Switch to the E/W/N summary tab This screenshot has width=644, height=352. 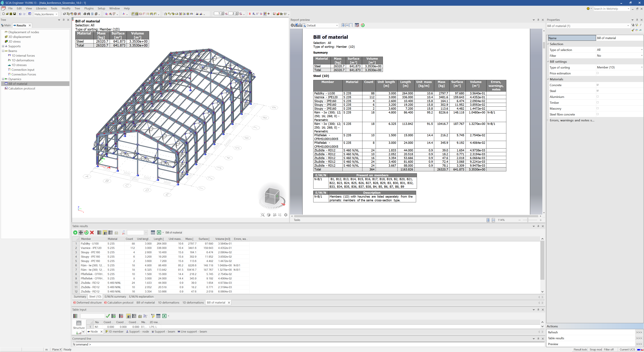coord(115,297)
